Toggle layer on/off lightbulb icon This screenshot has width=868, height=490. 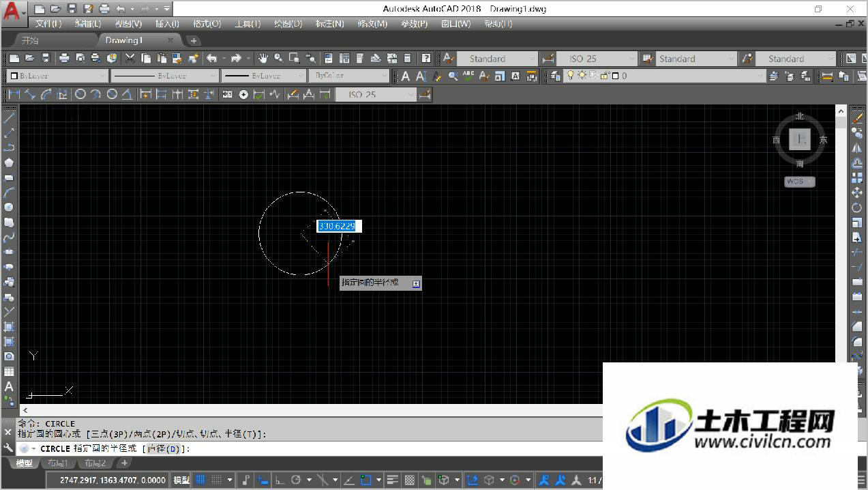[x=571, y=76]
